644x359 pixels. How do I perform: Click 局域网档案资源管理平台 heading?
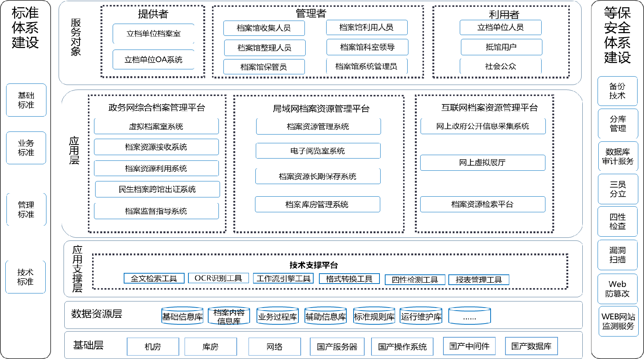tap(321, 109)
